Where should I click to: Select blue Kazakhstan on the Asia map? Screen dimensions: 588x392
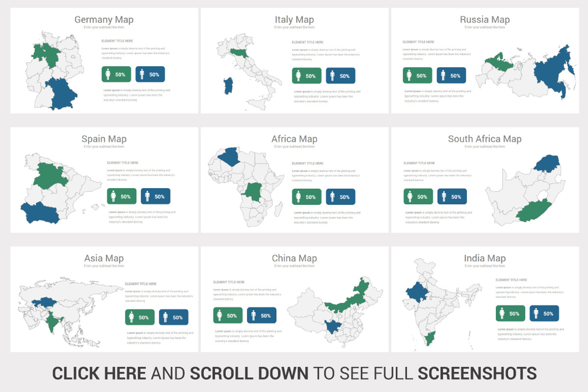point(44,301)
